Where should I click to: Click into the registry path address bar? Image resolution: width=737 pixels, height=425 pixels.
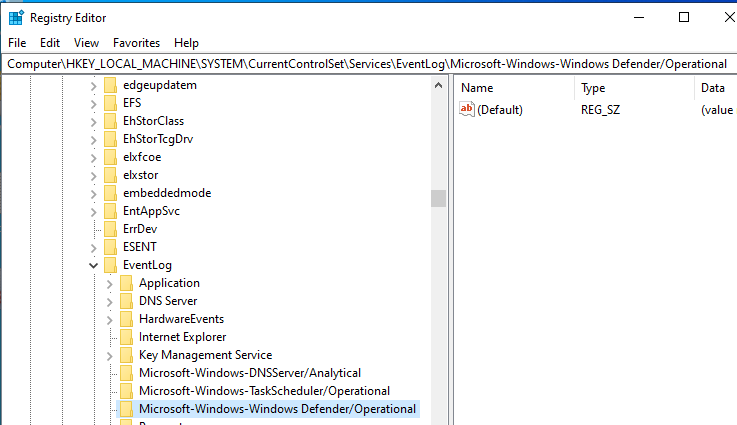[368, 64]
